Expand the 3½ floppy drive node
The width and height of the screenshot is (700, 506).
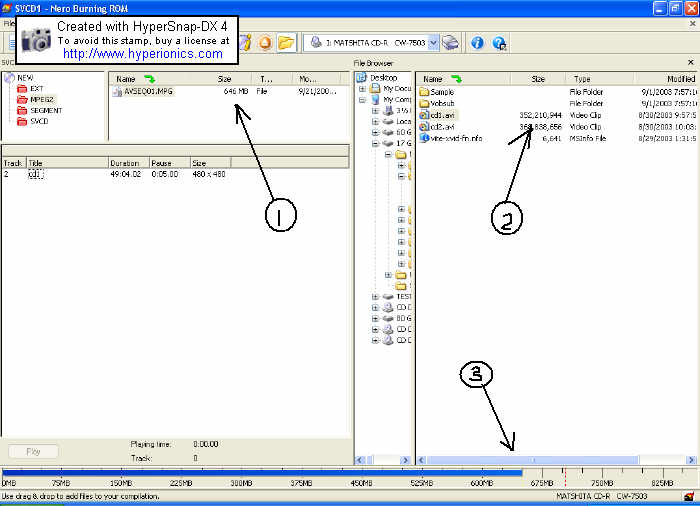375,111
